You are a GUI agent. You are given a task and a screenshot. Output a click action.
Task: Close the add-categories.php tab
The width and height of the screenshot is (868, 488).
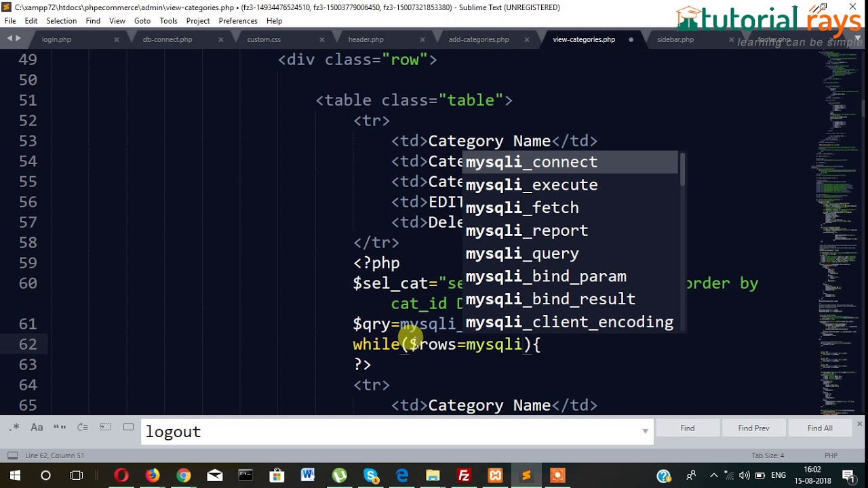coord(527,40)
